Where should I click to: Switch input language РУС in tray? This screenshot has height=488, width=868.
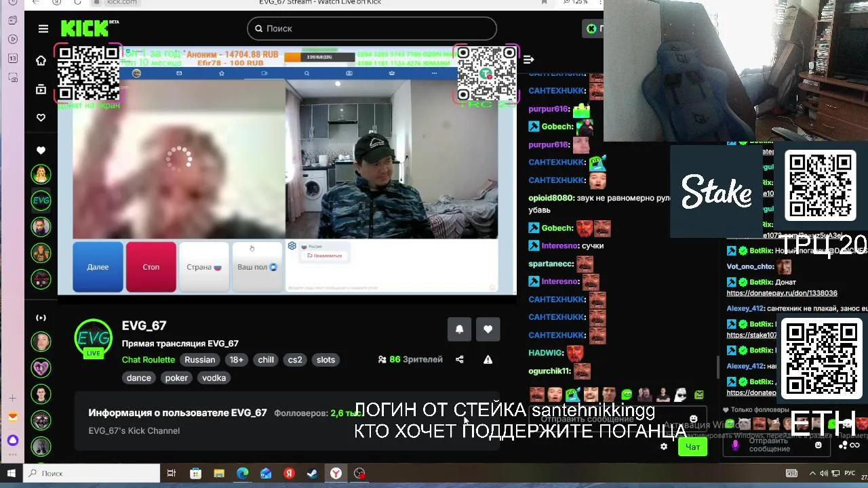pos(849,474)
